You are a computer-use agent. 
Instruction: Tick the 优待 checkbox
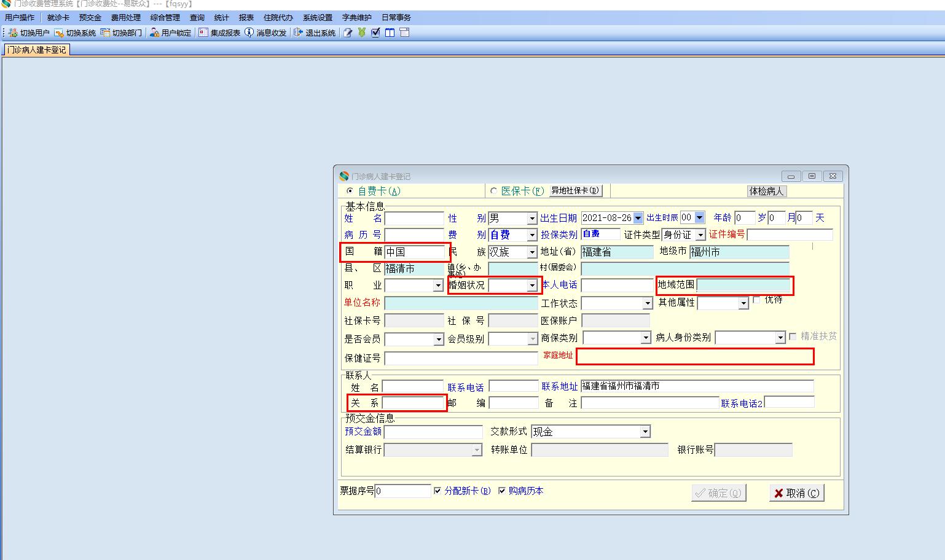757,300
